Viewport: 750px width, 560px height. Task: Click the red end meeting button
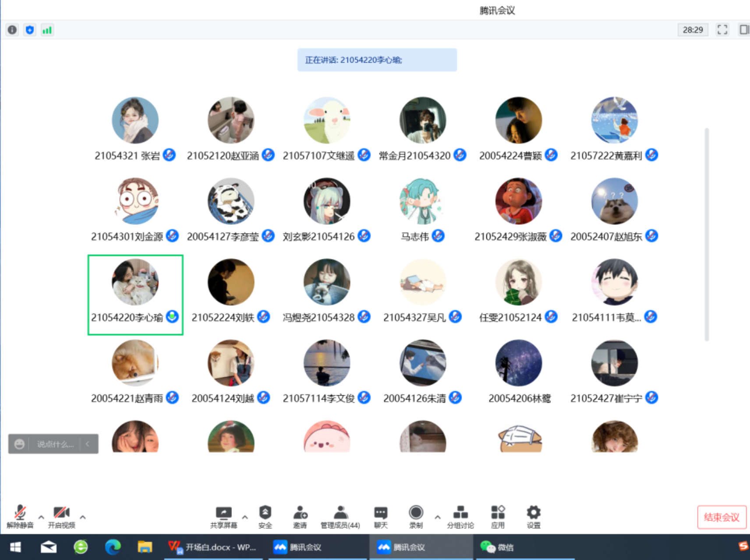721,517
